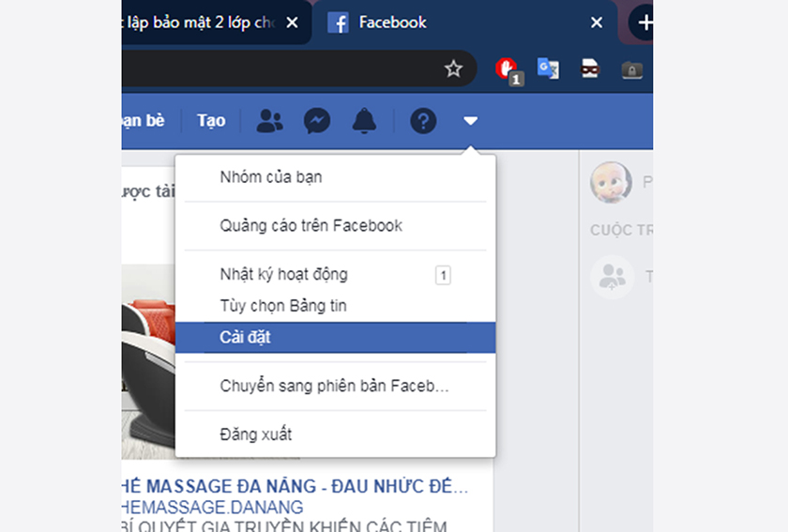The height and width of the screenshot is (532, 788).
Task: Open 'Cài đặt' settings menu item
Action: tap(335, 338)
